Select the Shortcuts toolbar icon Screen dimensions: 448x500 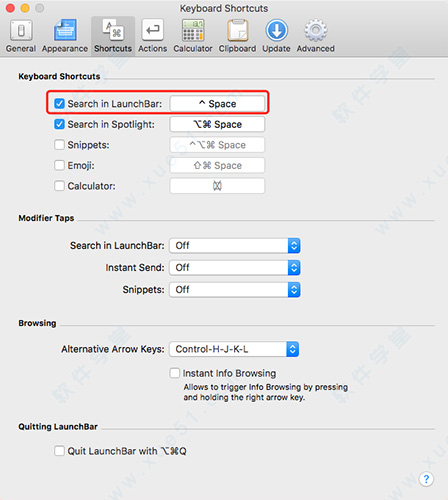point(113,36)
